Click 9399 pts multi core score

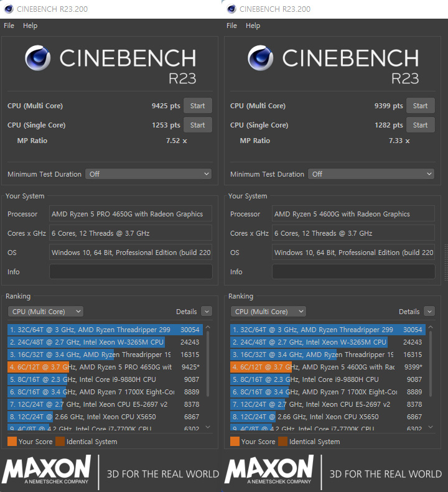[389, 106]
